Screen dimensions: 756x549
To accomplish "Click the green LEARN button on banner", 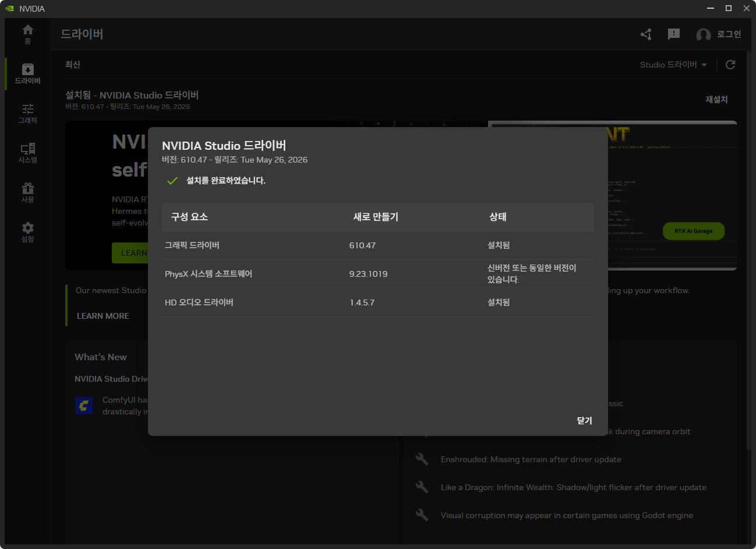I will 130,253.
